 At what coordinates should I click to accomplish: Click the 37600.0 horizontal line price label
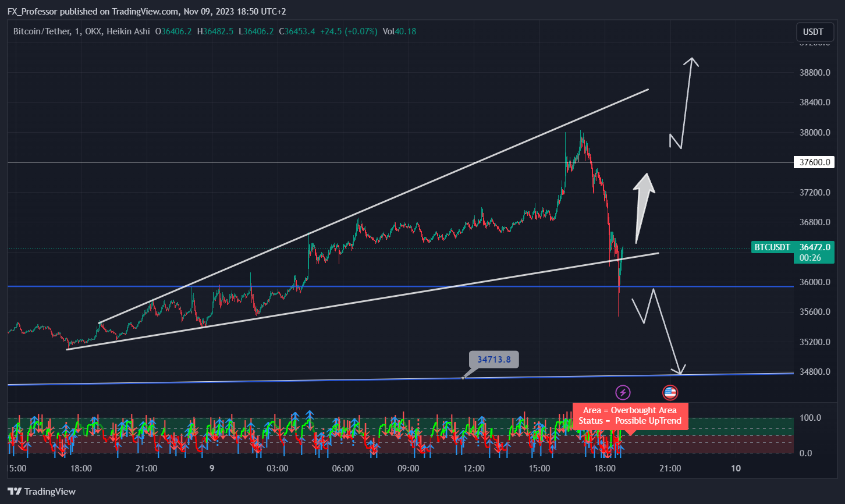[814, 162]
